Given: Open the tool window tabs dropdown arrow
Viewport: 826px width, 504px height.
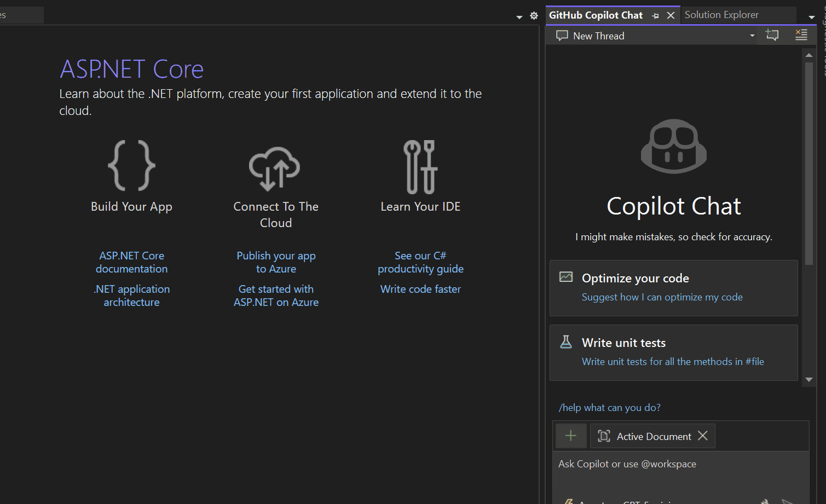Looking at the screenshot, I should pos(812,17).
